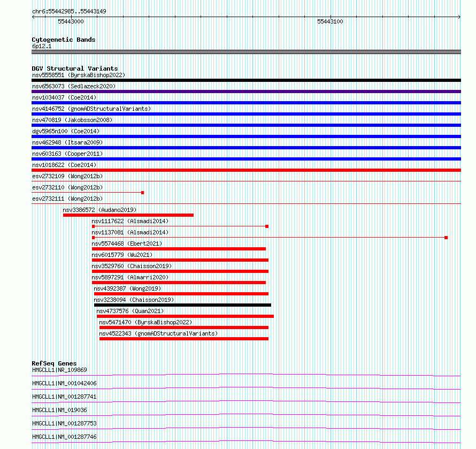The height and width of the screenshot is (449, 476).
Task: Click the RefSeq Genes track title
Action: pyautogui.click(x=54, y=363)
